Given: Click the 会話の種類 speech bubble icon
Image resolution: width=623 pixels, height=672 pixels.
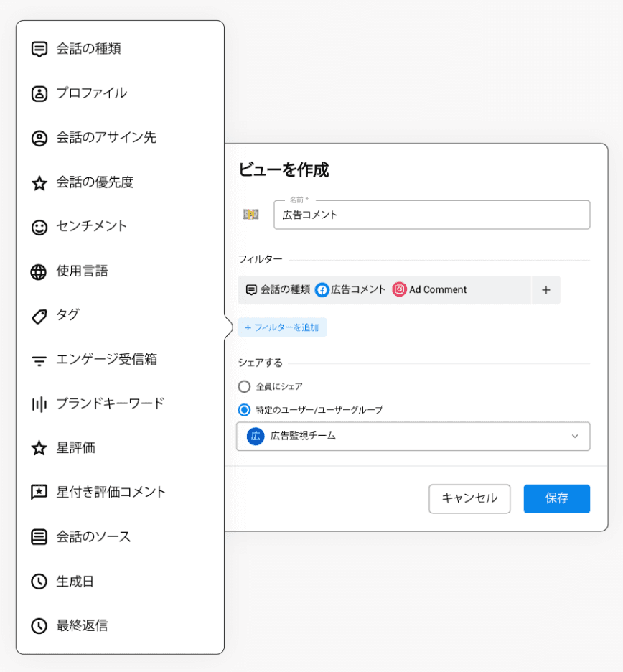Looking at the screenshot, I should click(39, 49).
